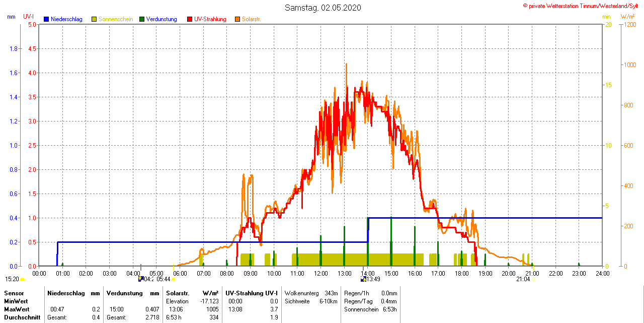Click the green Verdunstung legend swatch
The image size is (644, 323).
[142, 19]
